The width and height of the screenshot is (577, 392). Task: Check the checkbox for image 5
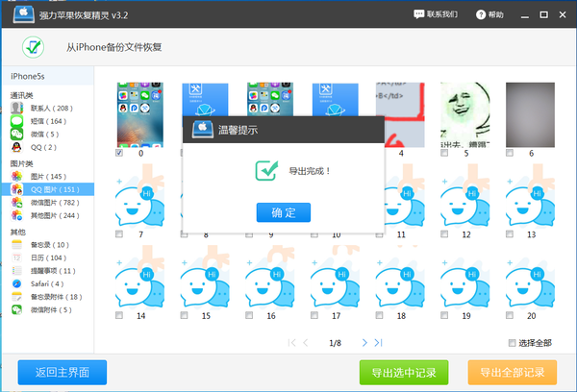pyautogui.click(x=444, y=153)
